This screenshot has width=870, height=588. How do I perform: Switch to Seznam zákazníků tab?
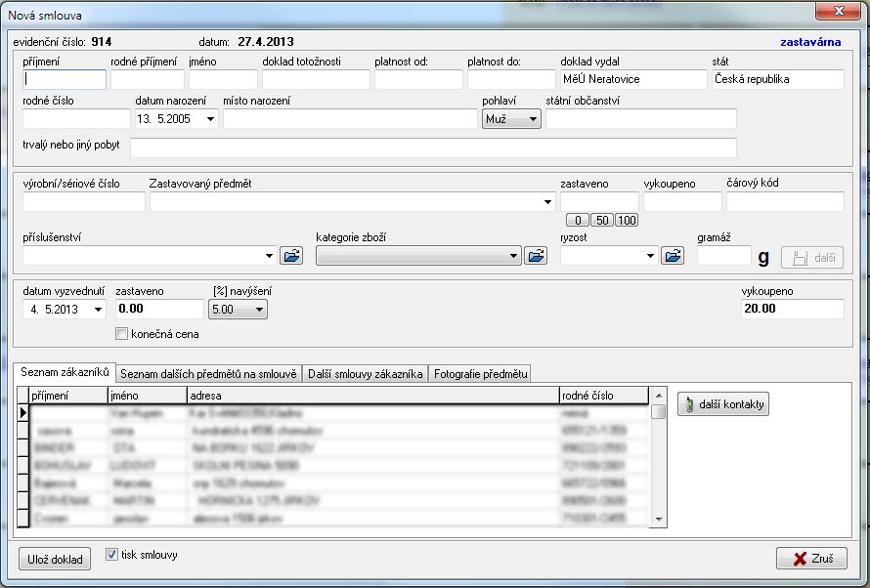(65, 372)
